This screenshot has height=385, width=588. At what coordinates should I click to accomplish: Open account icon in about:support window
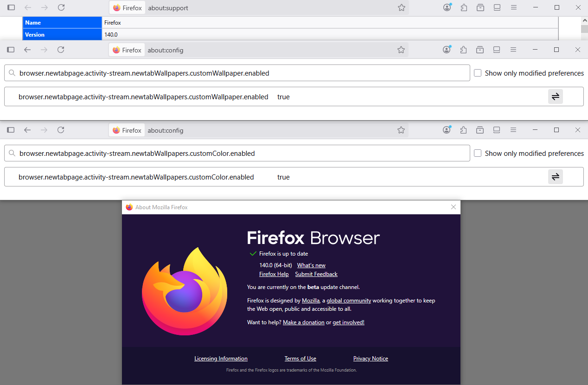(447, 7)
